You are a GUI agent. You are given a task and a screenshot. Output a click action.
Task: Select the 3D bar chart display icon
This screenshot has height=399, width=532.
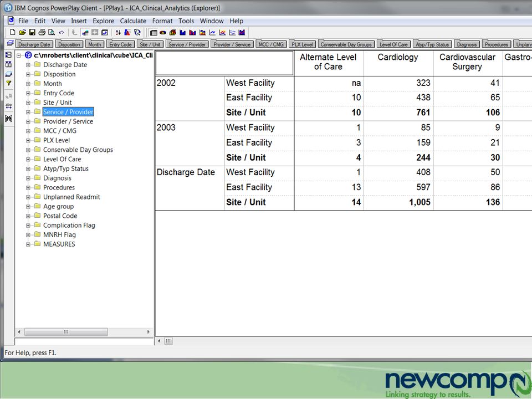pyautogui.click(x=173, y=33)
